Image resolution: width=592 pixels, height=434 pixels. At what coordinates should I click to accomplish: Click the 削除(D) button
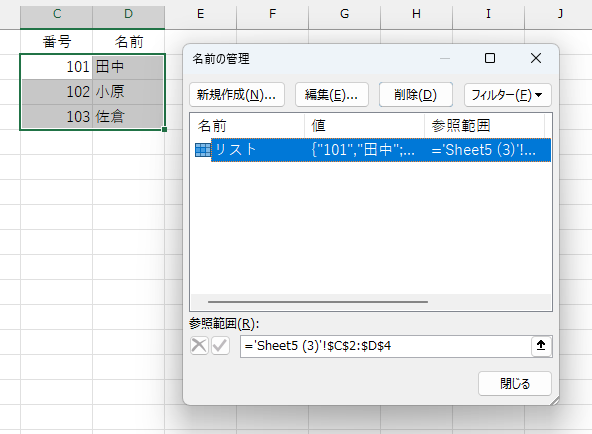tap(416, 95)
